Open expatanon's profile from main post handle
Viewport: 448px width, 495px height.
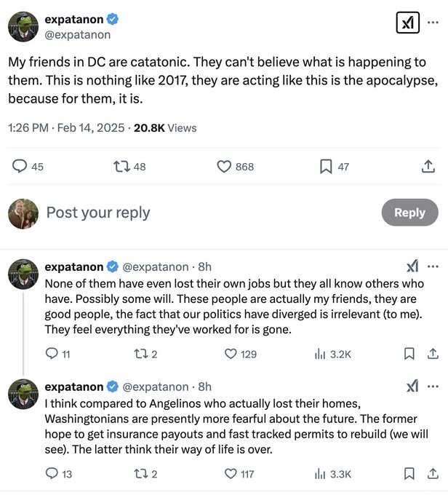(78, 34)
